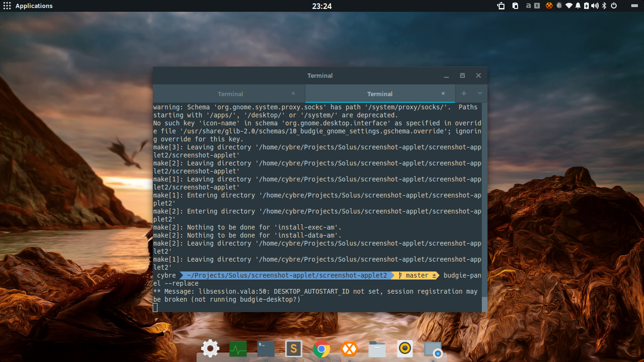The width and height of the screenshot is (644, 362).
Task: Open the notifications bell
Action: (x=578, y=6)
